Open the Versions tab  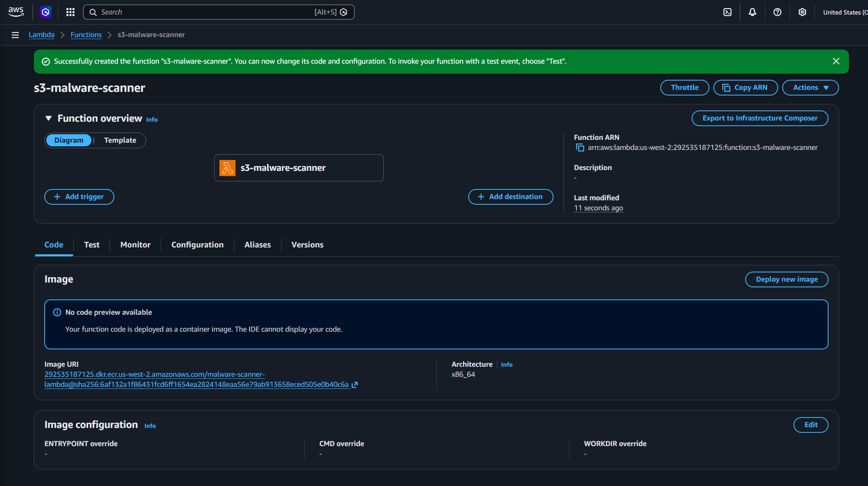[x=307, y=245]
